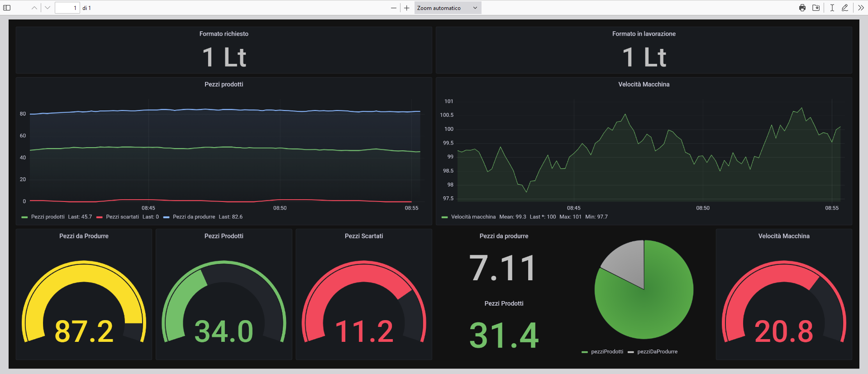Click the green 34.0 gauge value
Image resolution: width=868 pixels, height=374 pixels.
click(x=224, y=331)
